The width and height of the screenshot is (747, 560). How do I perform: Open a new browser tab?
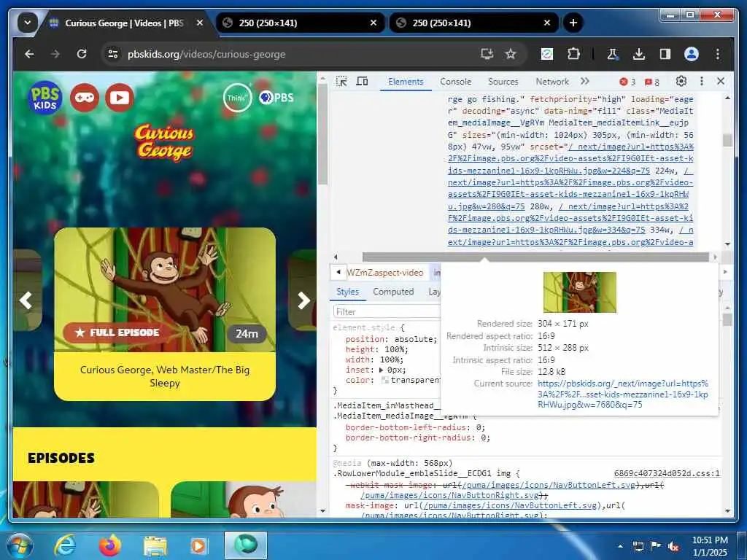pyautogui.click(x=573, y=23)
